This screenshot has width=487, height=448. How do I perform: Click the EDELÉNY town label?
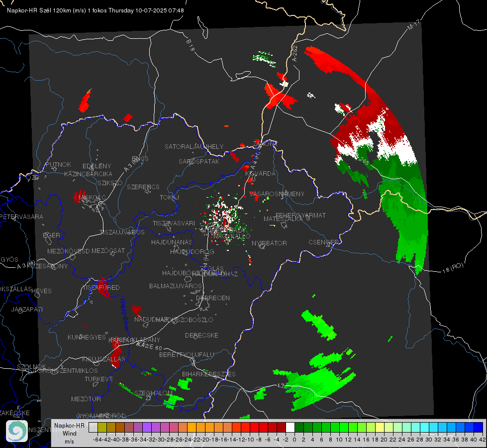(x=97, y=166)
